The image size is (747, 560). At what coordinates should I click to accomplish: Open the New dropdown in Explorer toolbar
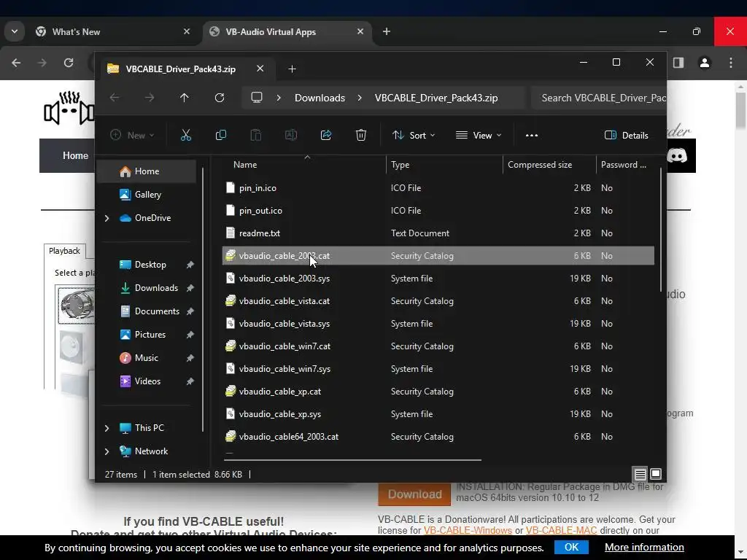[132, 135]
